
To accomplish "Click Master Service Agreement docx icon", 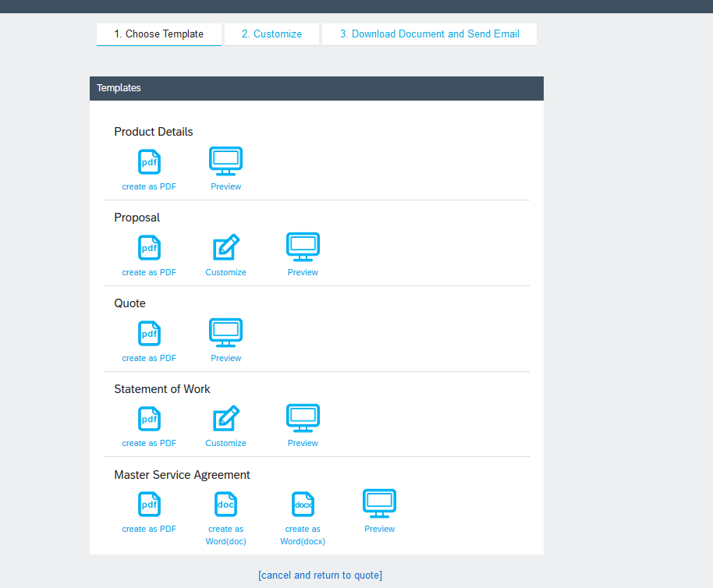I will coord(303,505).
